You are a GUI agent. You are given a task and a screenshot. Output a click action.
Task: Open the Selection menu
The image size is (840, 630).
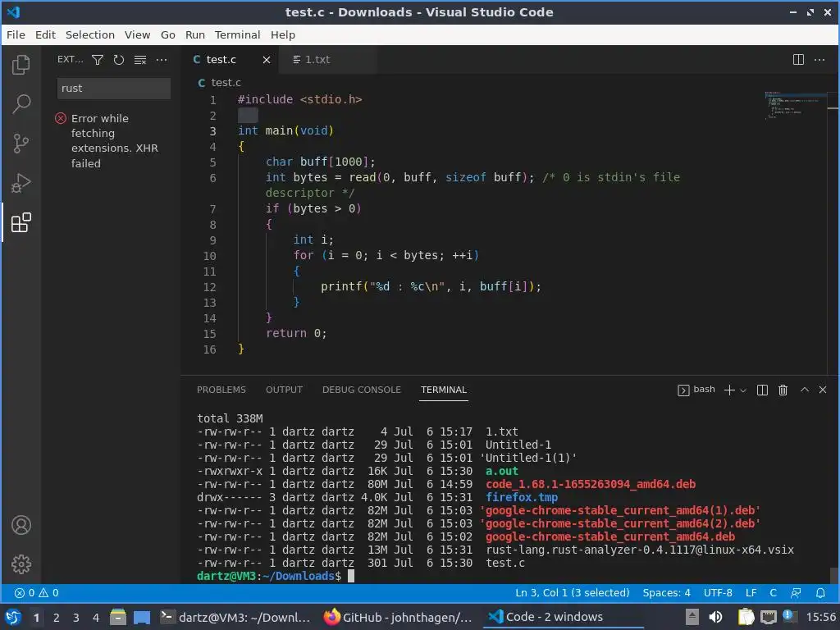[90, 34]
